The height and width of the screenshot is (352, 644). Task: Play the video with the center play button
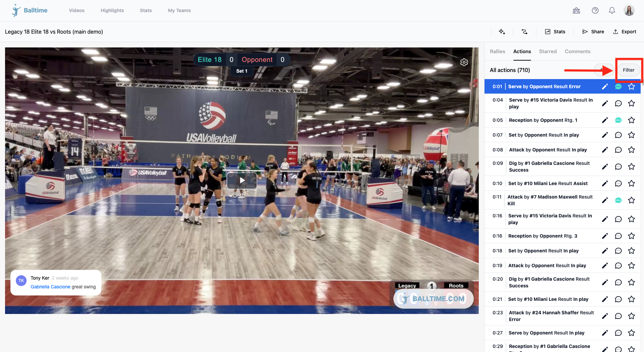(x=242, y=180)
